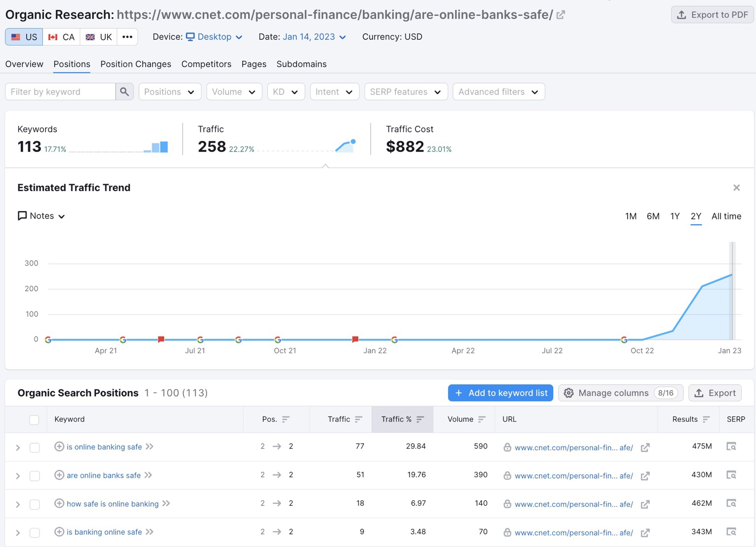Click the plus icon beside 'how safe is online banking'
The height and width of the screenshot is (547, 756).
59,503
